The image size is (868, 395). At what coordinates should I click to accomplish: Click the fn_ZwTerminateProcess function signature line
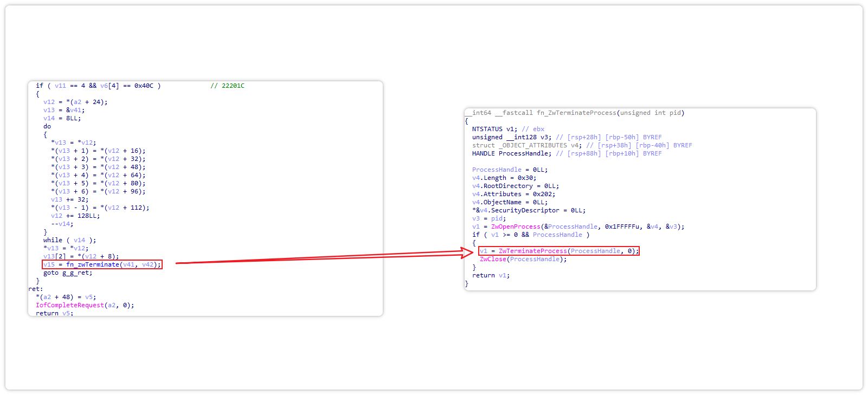pos(578,113)
